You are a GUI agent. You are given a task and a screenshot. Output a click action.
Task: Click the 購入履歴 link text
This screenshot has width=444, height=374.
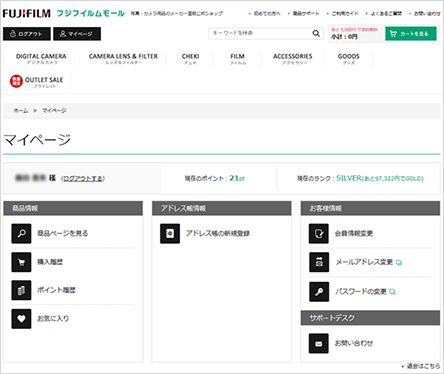[50, 262]
